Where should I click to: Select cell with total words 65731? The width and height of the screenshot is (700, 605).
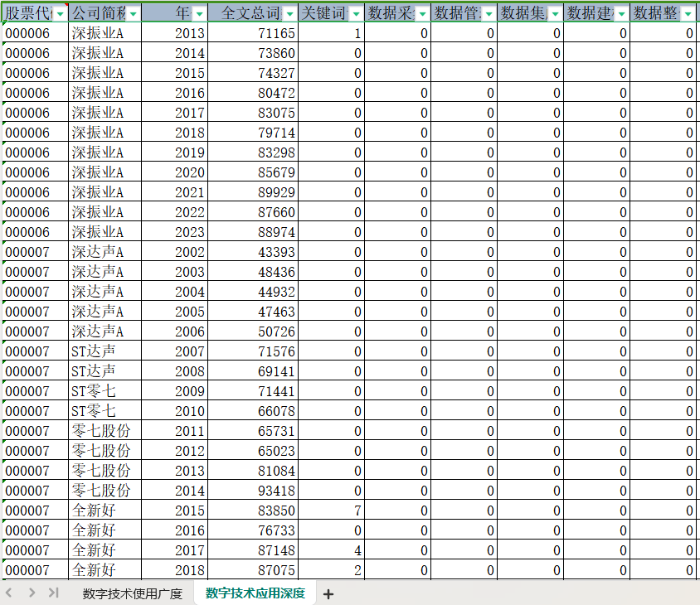tap(253, 431)
